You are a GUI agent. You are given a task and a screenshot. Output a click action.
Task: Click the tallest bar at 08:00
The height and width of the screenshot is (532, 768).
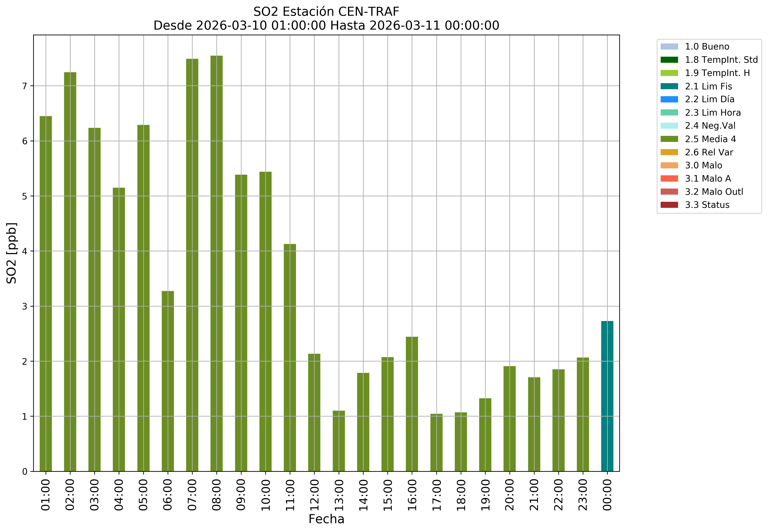[216, 263]
